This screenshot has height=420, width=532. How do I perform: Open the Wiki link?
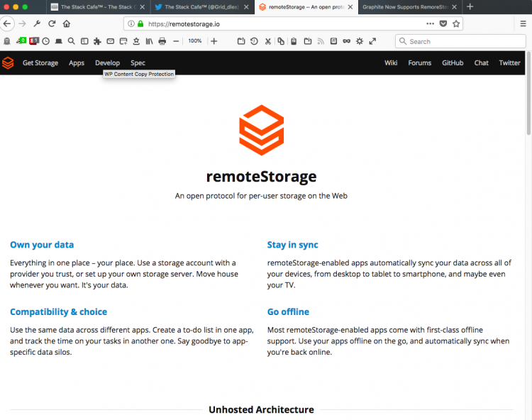click(391, 62)
